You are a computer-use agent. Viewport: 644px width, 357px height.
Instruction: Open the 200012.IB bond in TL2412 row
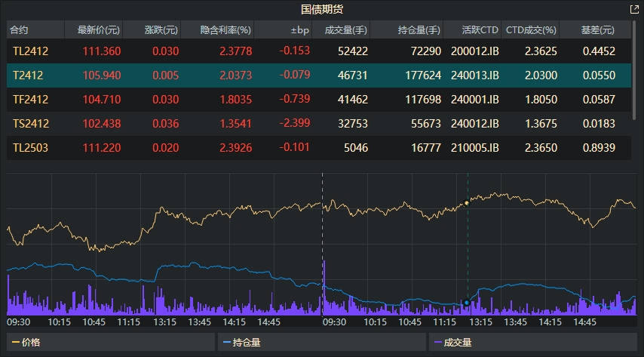[475, 52]
